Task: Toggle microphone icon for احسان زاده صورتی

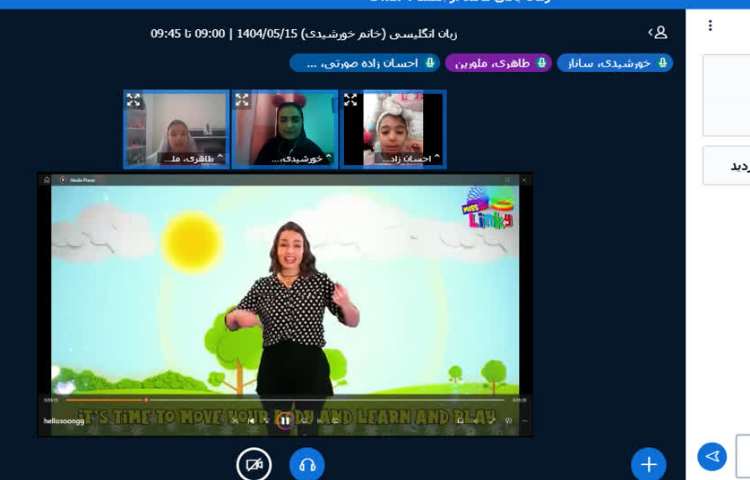Action: tap(430, 63)
